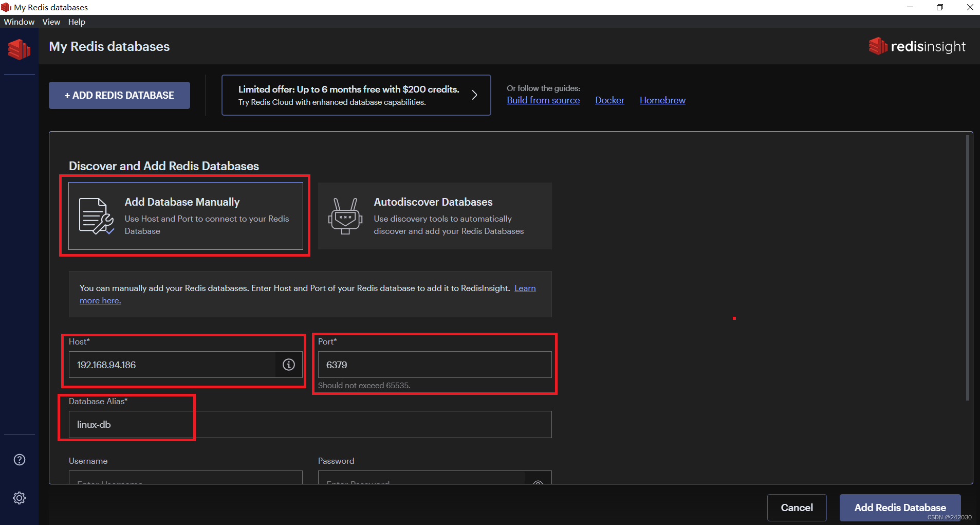Follow the Docker guide link
980x525 pixels.
(609, 100)
